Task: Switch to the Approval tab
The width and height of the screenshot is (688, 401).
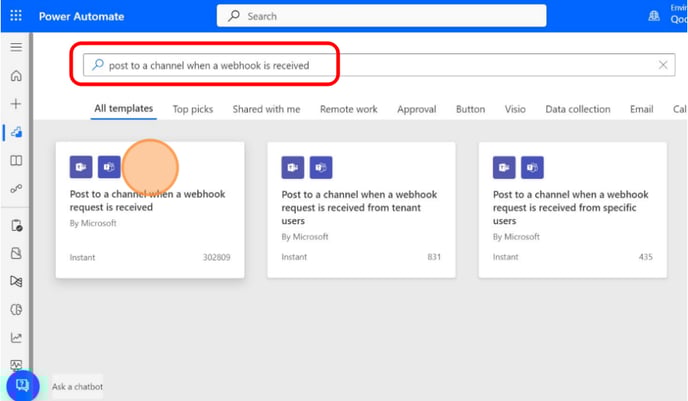Action: [416, 109]
